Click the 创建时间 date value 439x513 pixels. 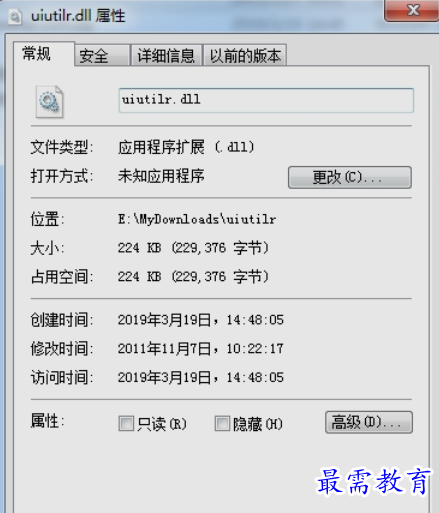[201, 320]
